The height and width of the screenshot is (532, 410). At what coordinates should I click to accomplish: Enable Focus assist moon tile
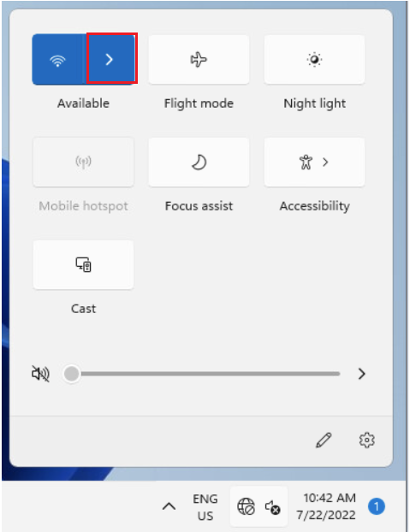(x=199, y=163)
